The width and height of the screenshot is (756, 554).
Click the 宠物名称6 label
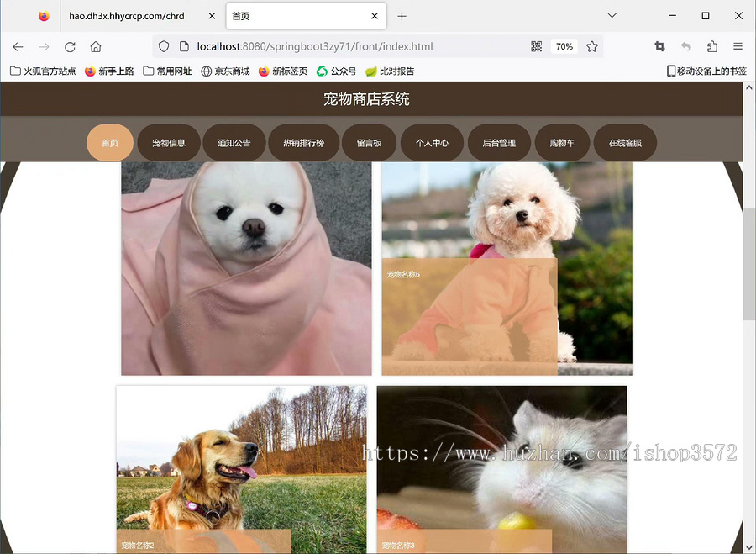click(403, 275)
